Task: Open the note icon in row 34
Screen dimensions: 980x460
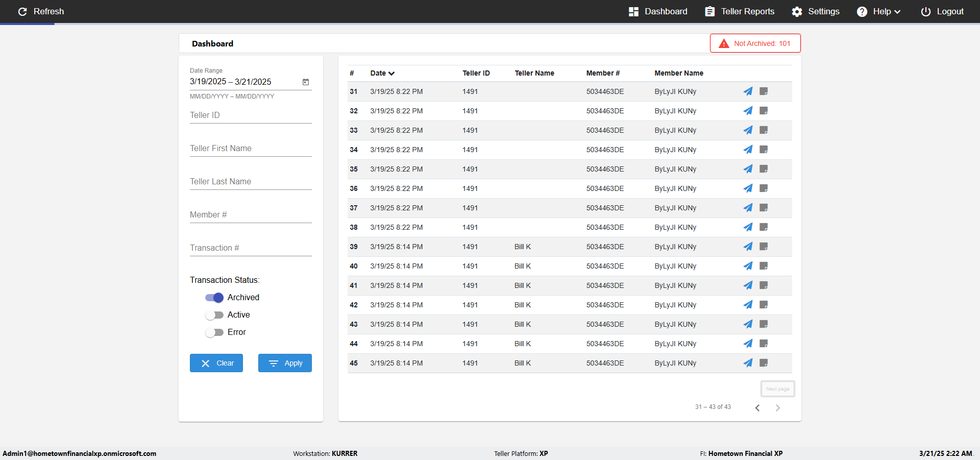Action: pos(764,150)
